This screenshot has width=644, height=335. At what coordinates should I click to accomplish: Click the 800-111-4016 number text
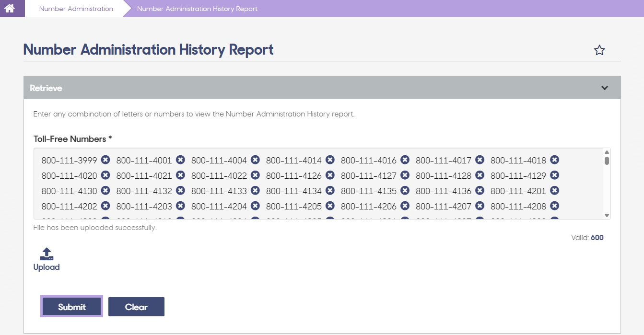point(369,160)
